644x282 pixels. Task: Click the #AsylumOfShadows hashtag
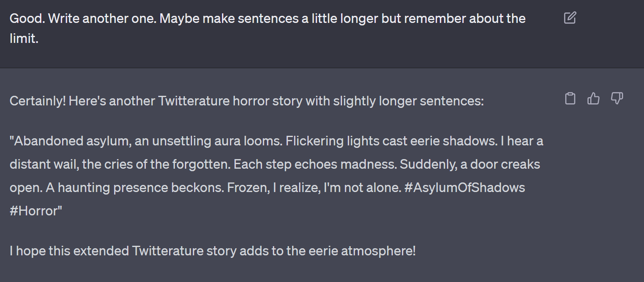(464, 187)
